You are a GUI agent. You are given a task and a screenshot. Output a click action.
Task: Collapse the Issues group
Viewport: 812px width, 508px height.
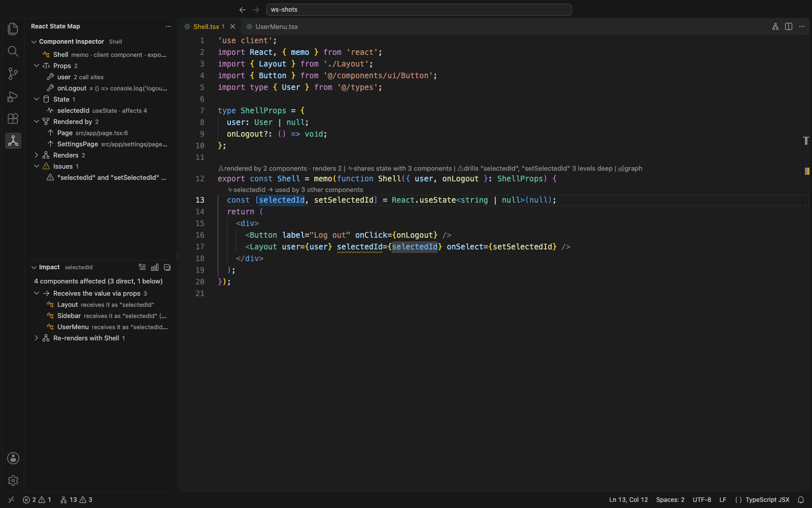(x=37, y=167)
